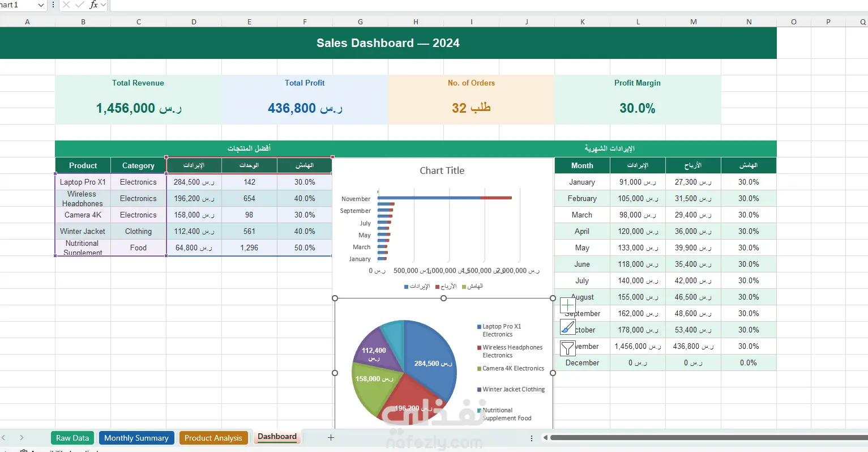Select column D header

coord(194,22)
